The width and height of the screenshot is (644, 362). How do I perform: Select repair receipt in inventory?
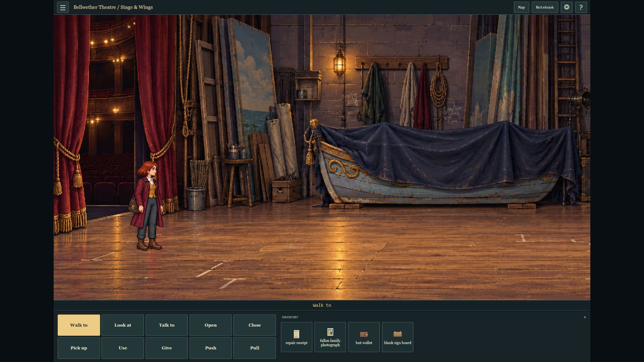[x=297, y=337]
